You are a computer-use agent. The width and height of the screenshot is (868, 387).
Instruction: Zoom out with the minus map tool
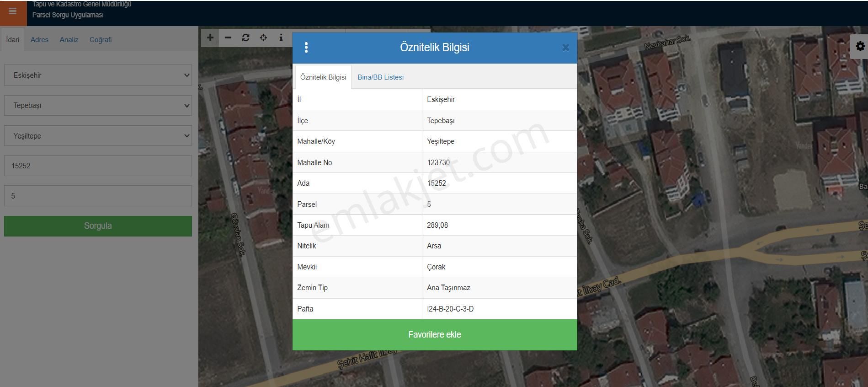click(x=228, y=38)
